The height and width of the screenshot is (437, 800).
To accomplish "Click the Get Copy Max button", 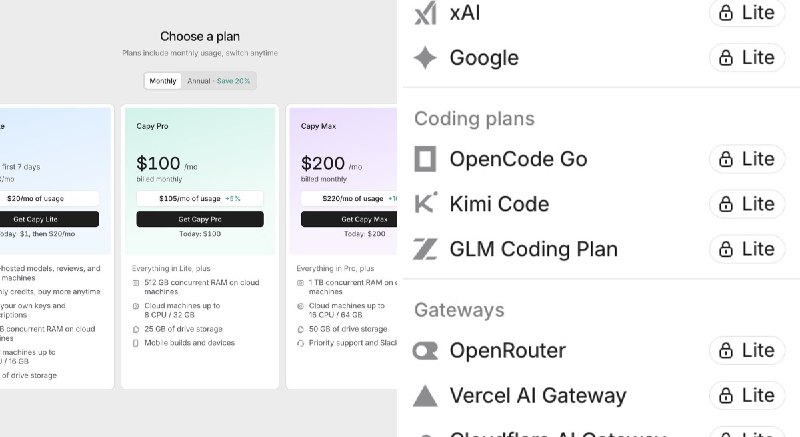I will pyautogui.click(x=349, y=219).
